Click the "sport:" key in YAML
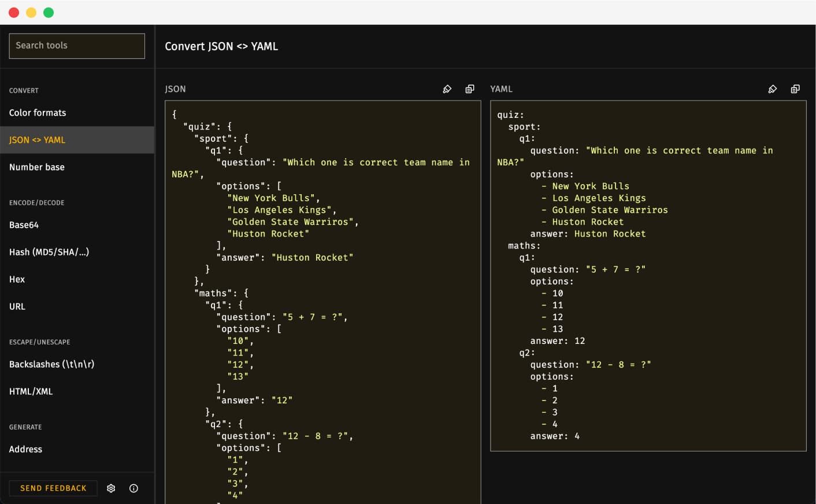This screenshot has width=816, height=504. coord(524,127)
